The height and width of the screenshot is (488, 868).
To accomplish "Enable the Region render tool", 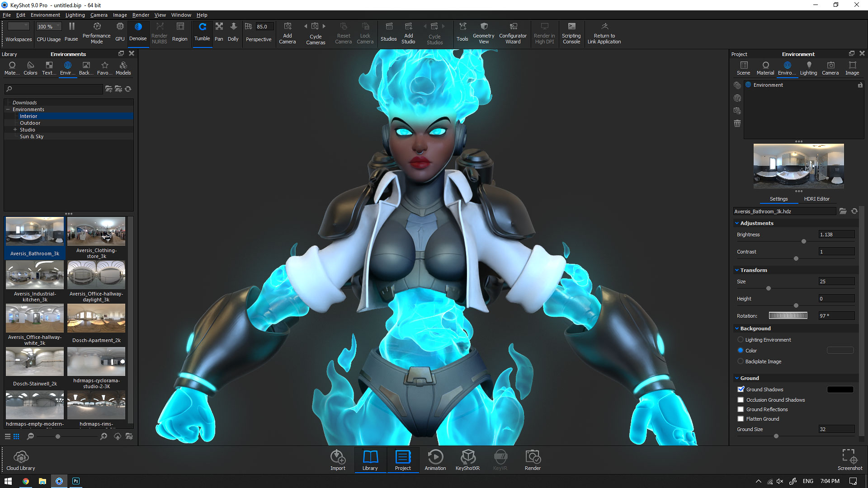I will (180, 32).
